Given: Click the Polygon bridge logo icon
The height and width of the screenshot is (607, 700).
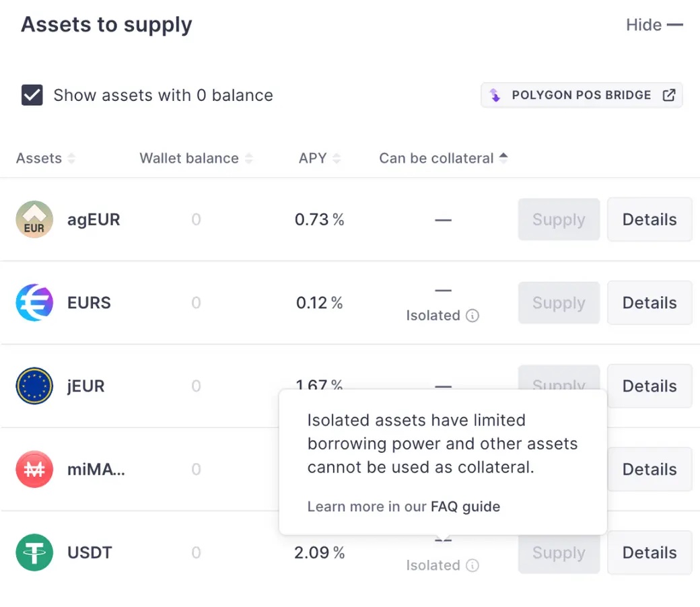Looking at the screenshot, I should coord(495,95).
